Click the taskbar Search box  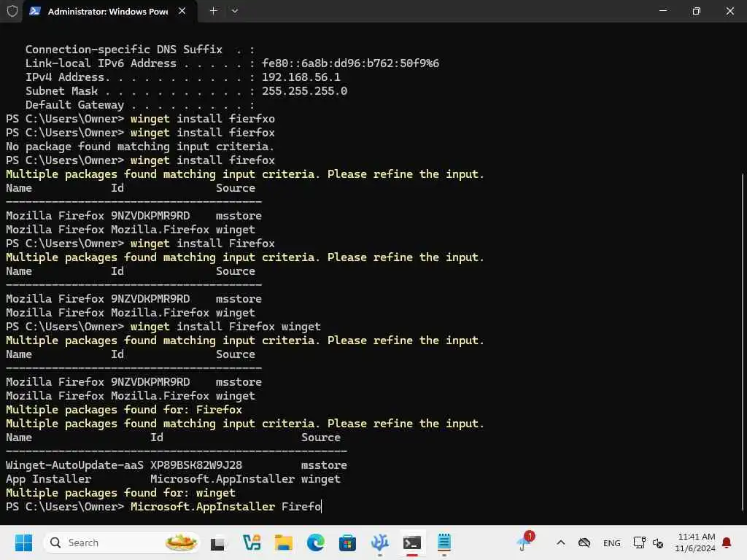tap(122, 542)
